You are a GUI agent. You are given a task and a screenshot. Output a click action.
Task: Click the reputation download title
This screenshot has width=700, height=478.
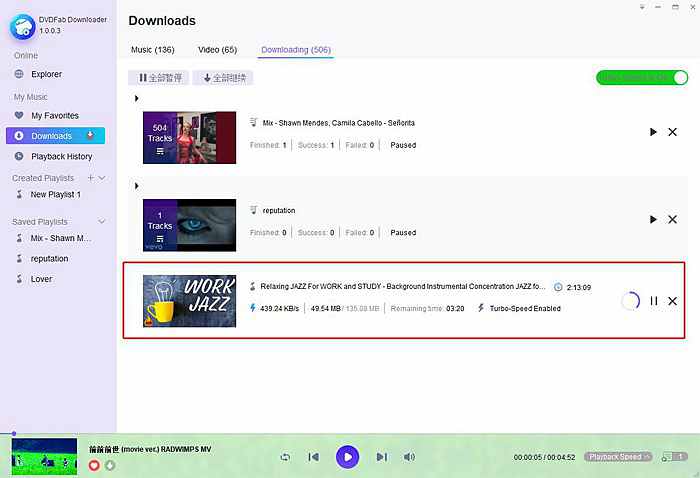pos(279,210)
